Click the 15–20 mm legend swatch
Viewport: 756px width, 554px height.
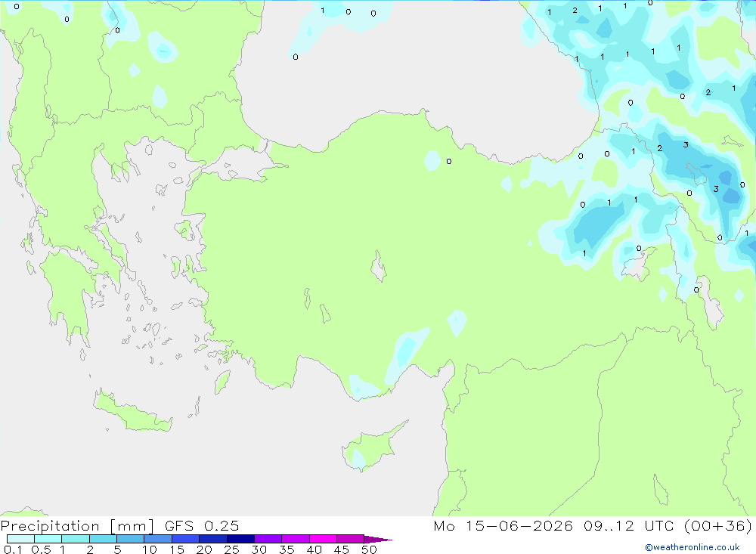pyautogui.click(x=185, y=539)
